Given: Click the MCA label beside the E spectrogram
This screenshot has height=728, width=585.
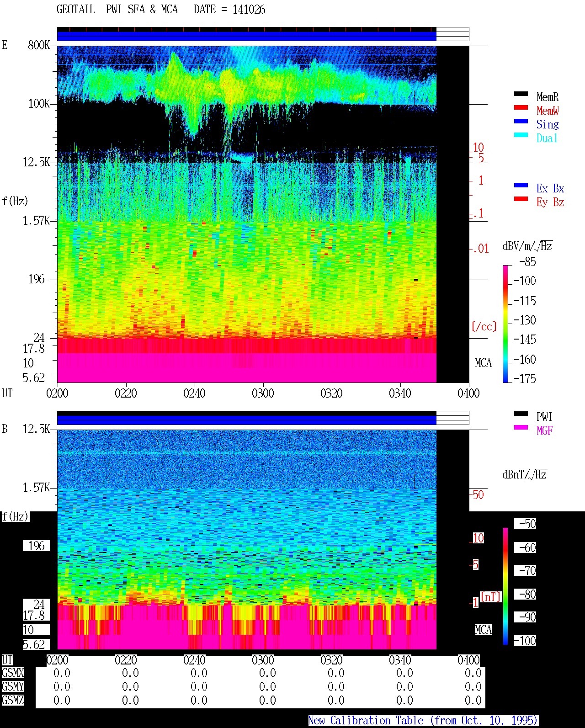Looking at the screenshot, I should pos(483,363).
